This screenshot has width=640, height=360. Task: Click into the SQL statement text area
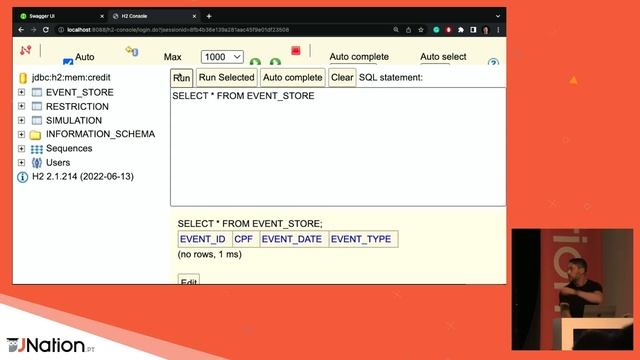(x=338, y=147)
